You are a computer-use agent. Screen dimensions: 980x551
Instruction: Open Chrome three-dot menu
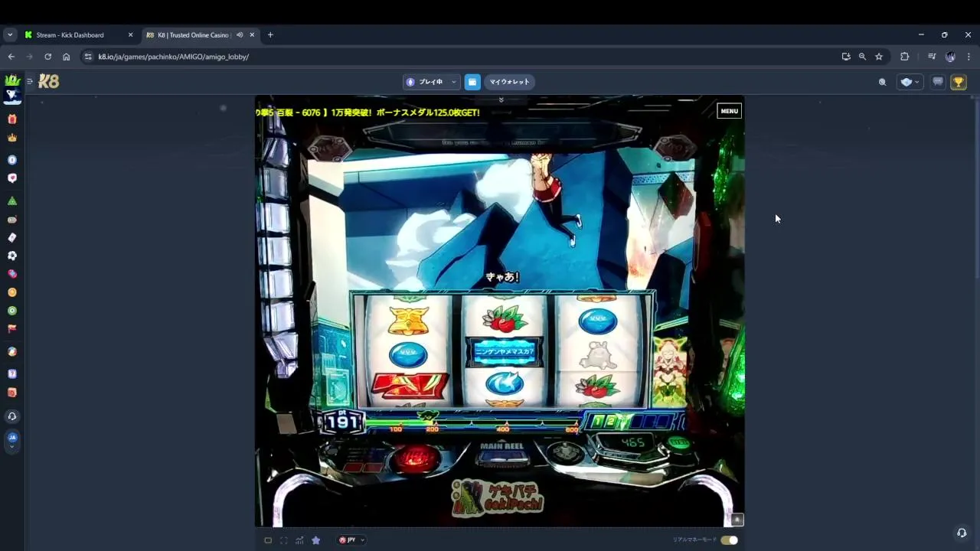point(969,57)
